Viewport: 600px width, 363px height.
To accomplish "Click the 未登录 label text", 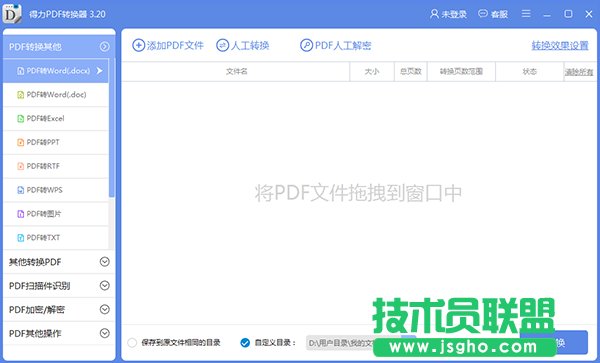I will tap(454, 15).
